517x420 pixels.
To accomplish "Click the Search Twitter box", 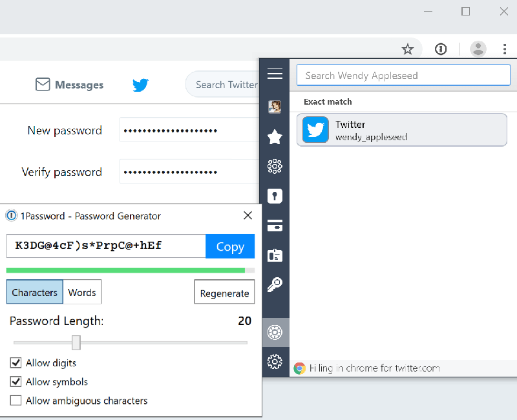I will 222,85.
